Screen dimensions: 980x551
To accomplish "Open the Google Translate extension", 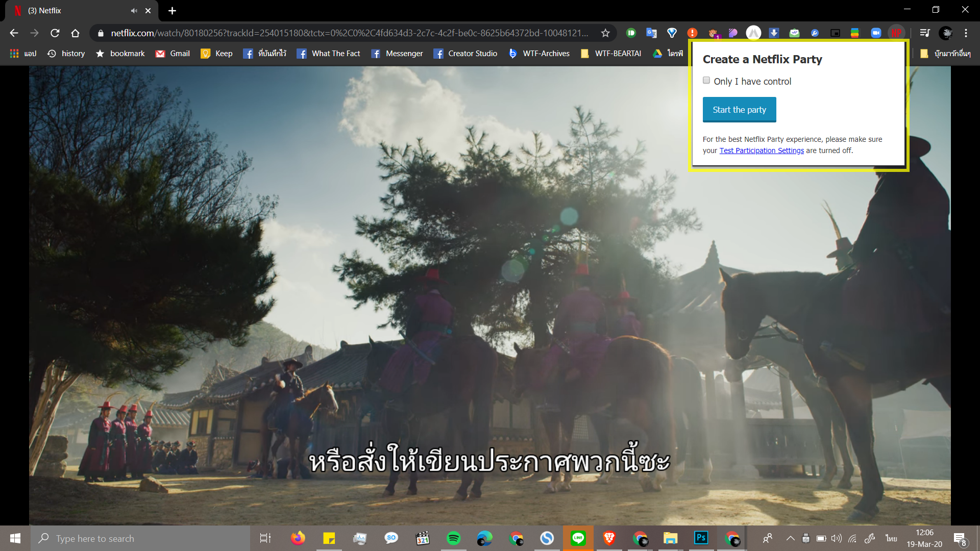I will tap(651, 33).
